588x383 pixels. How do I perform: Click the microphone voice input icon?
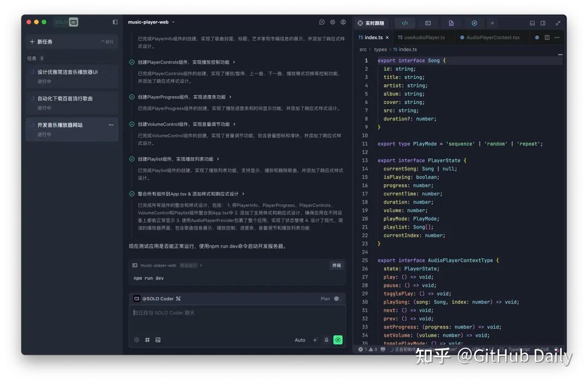click(x=326, y=340)
